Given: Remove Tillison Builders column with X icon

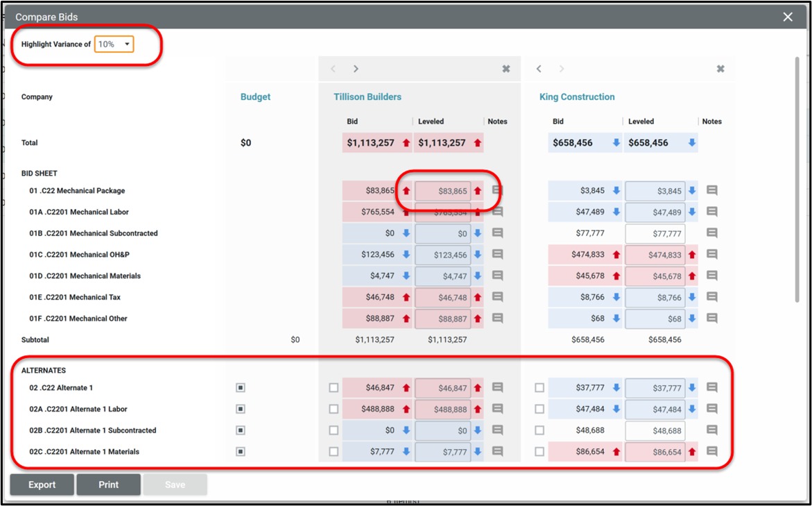Looking at the screenshot, I should point(506,69).
